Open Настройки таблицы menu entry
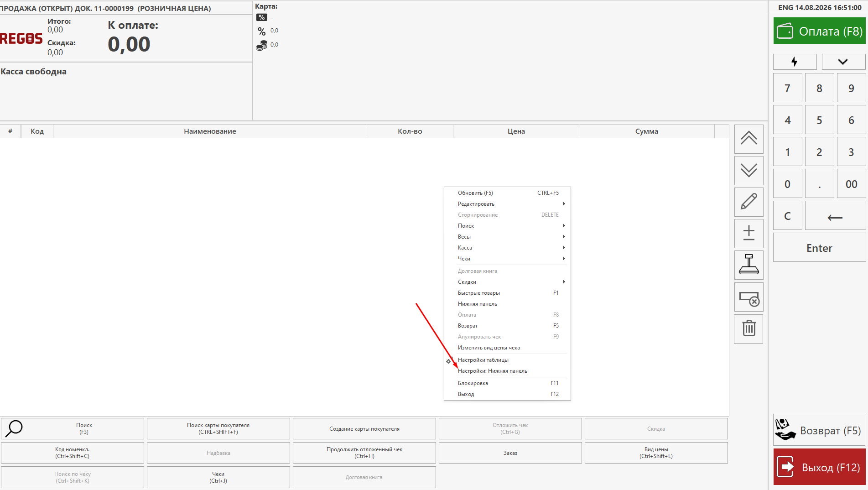The width and height of the screenshot is (868, 490). point(507,360)
